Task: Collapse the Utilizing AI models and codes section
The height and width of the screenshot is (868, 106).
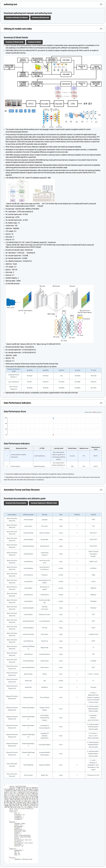Action: pyautogui.click(x=101, y=29)
